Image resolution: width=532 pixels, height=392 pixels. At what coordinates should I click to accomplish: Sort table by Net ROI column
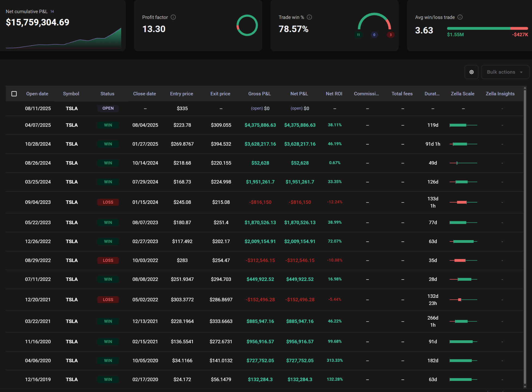(334, 94)
